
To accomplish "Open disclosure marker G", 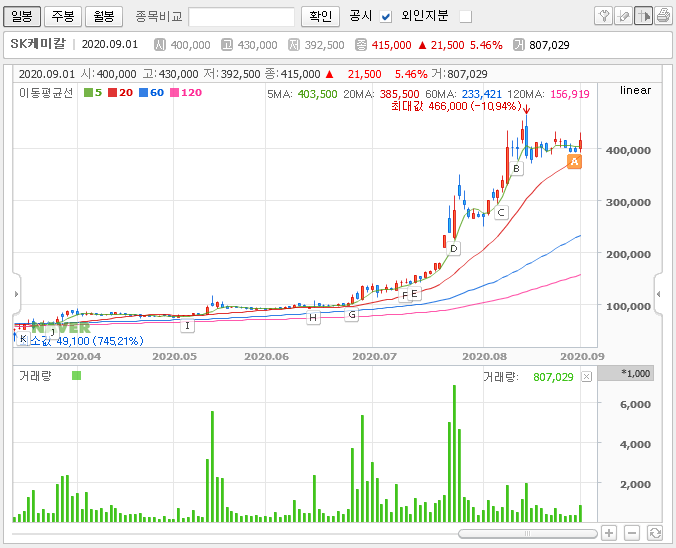I will tap(352, 315).
